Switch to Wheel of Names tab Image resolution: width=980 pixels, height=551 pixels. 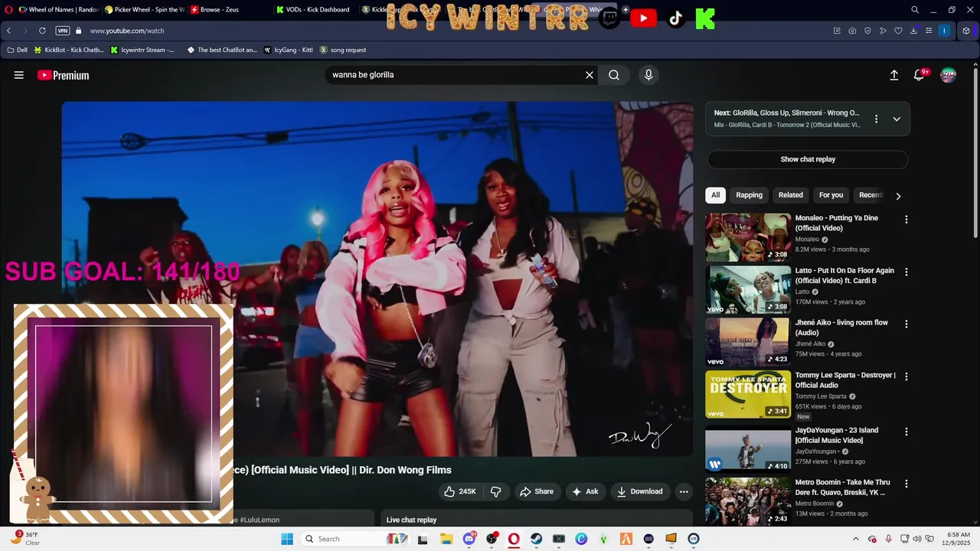(58, 10)
